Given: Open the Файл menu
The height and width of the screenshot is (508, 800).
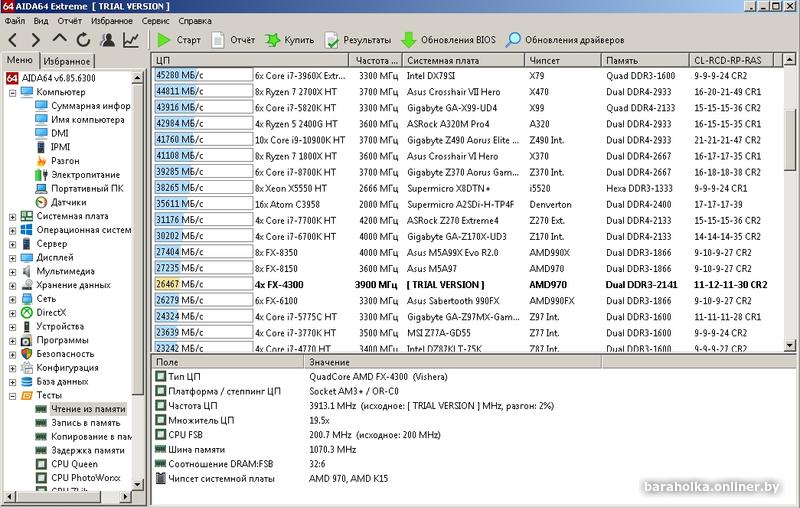Looking at the screenshot, I should pos(15,21).
